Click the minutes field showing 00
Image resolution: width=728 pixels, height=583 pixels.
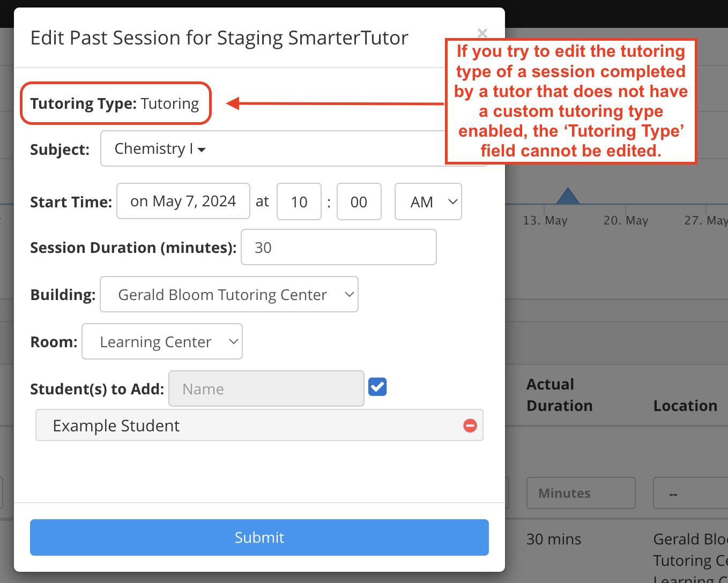359,201
